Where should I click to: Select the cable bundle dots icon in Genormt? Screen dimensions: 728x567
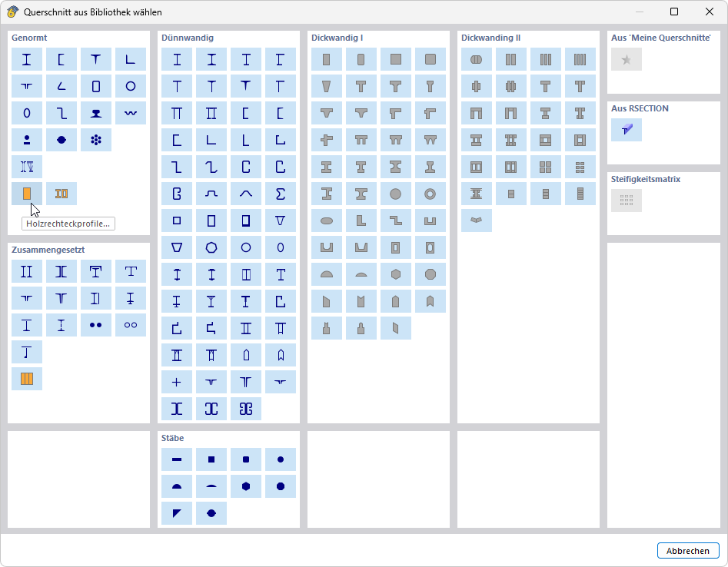(95, 140)
